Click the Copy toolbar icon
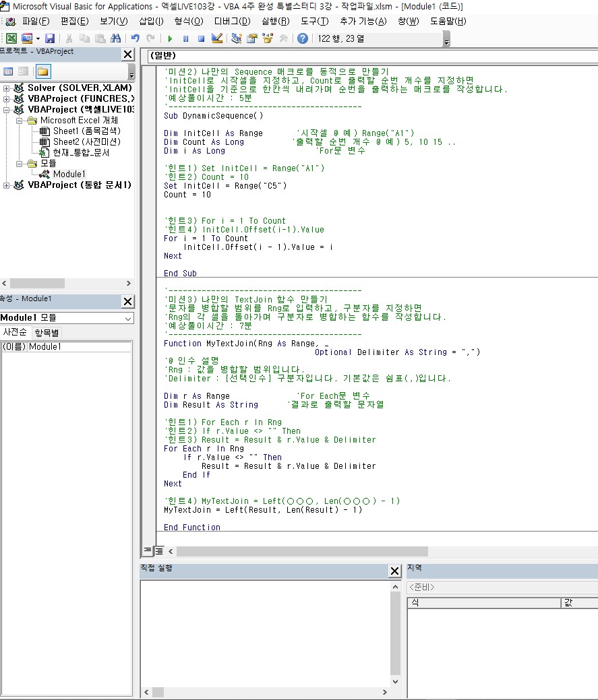This screenshot has width=598, height=700. coord(84,39)
